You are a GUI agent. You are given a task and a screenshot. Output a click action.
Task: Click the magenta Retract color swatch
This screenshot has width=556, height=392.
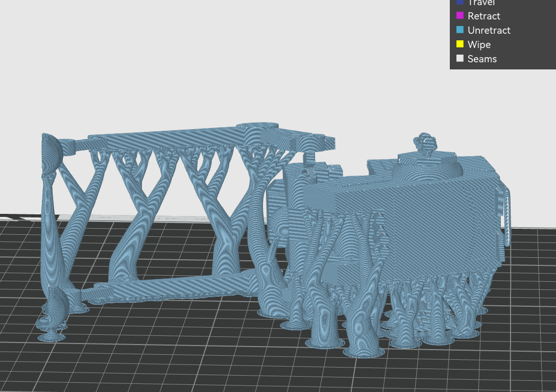pos(460,16)
